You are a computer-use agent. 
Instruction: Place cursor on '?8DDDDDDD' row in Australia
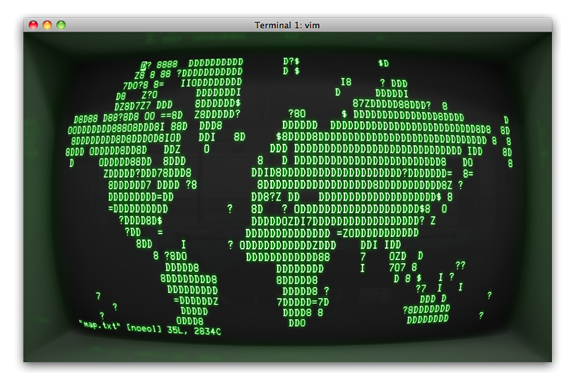(x=426, y=309)
